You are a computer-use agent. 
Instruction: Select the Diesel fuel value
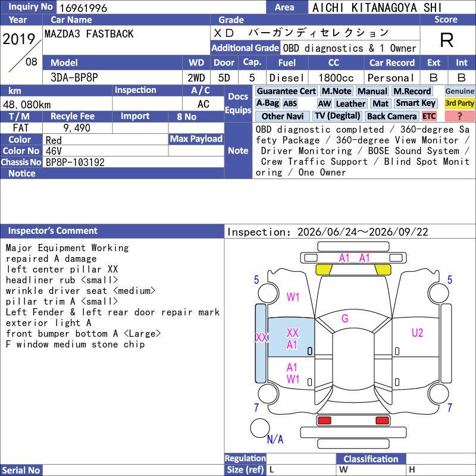287,78
